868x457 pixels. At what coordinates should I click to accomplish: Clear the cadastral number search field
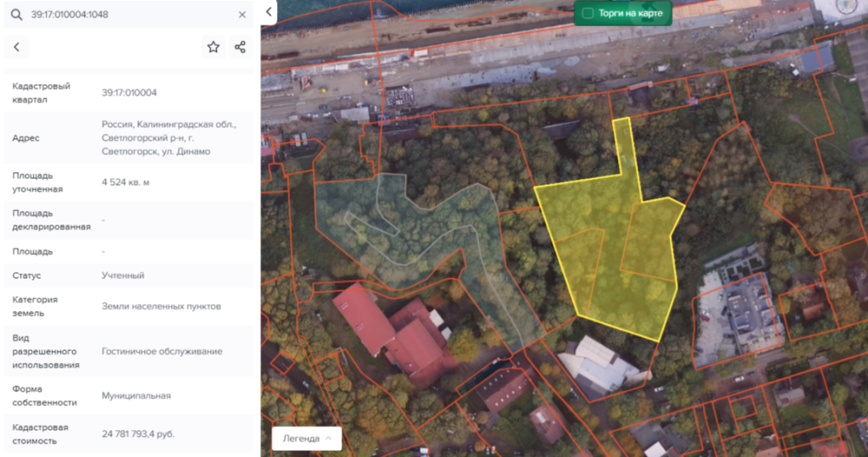[242, 14]
